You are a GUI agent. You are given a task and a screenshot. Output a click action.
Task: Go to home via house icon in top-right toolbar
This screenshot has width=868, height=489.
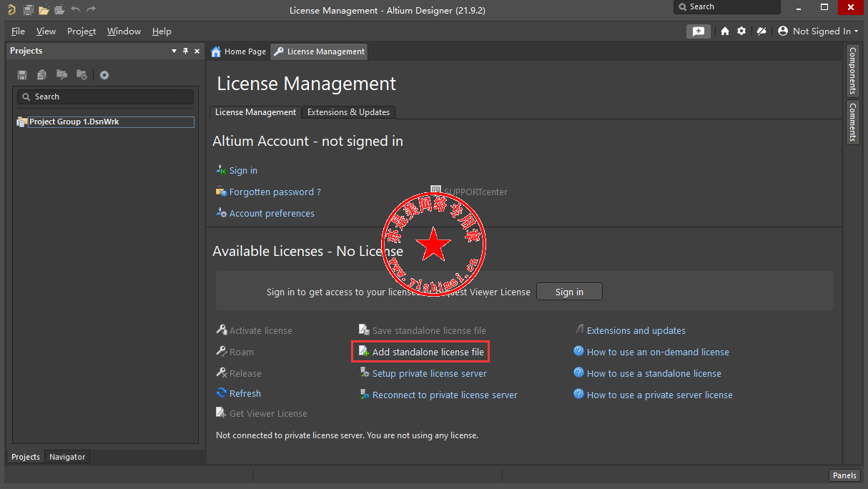[725, 31]
